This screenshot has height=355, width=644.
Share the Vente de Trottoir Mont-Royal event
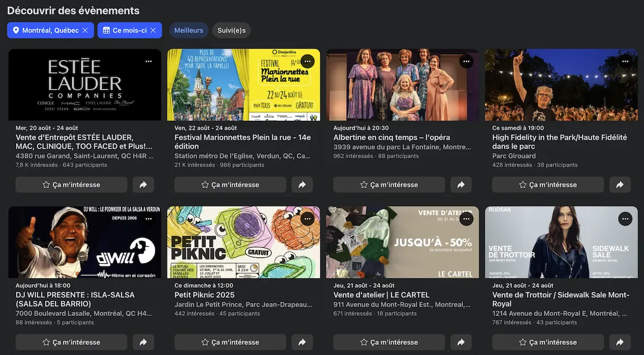coord(620,342)
